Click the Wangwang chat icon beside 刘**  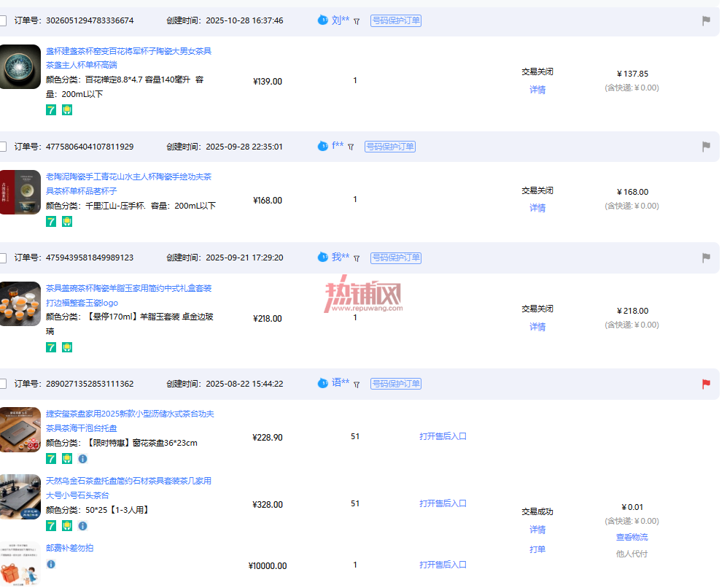[x=323, y=20]
